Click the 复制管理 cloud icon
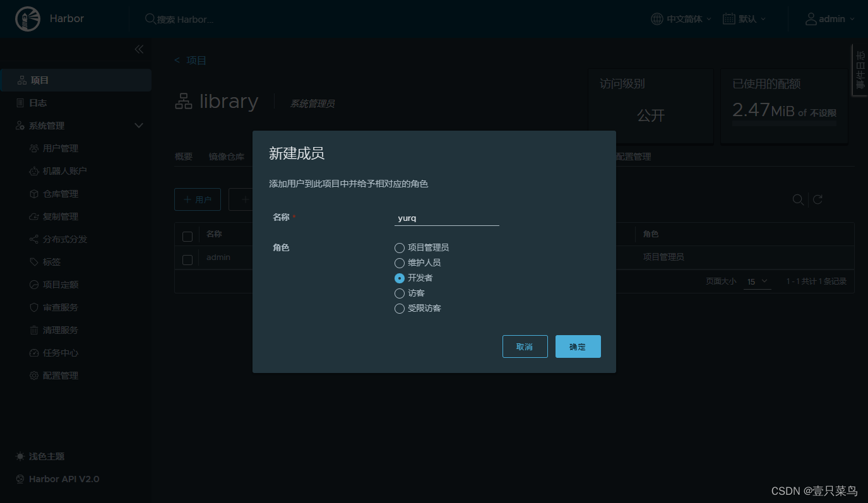Viewport: 868px width, 503px height. (34, 216)
